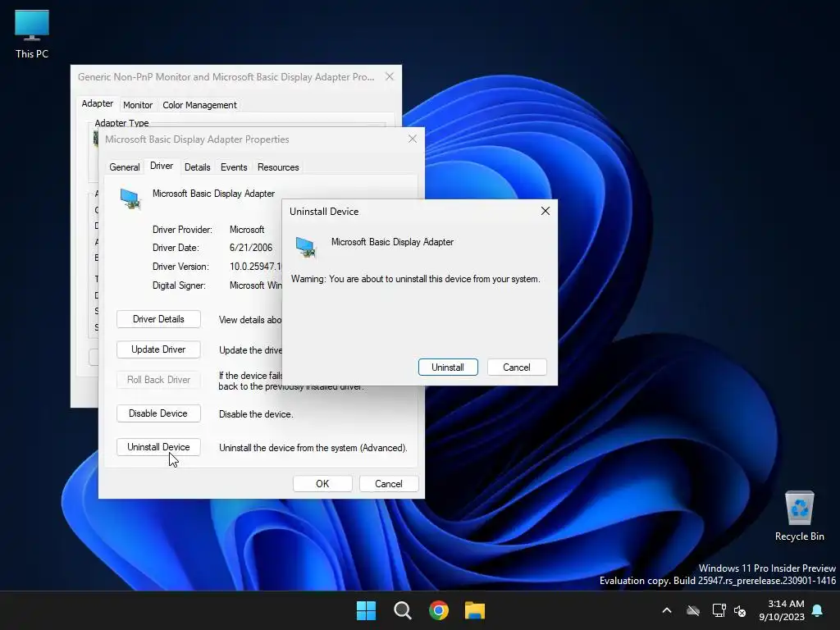Confirm Uninstall in Uninstall Device dialog

tap(448, 367)
